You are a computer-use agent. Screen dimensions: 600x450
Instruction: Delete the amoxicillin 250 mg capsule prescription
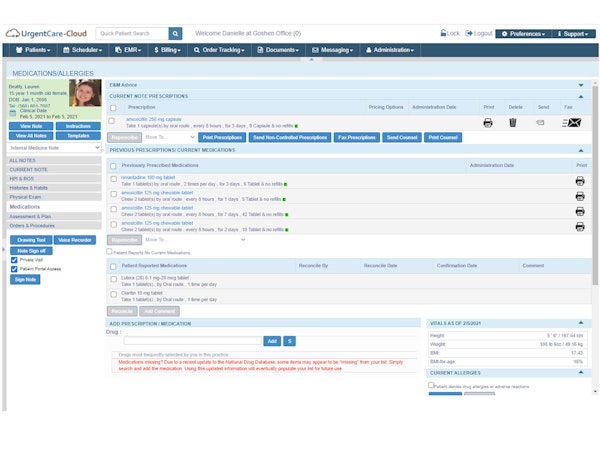[513, 123]
